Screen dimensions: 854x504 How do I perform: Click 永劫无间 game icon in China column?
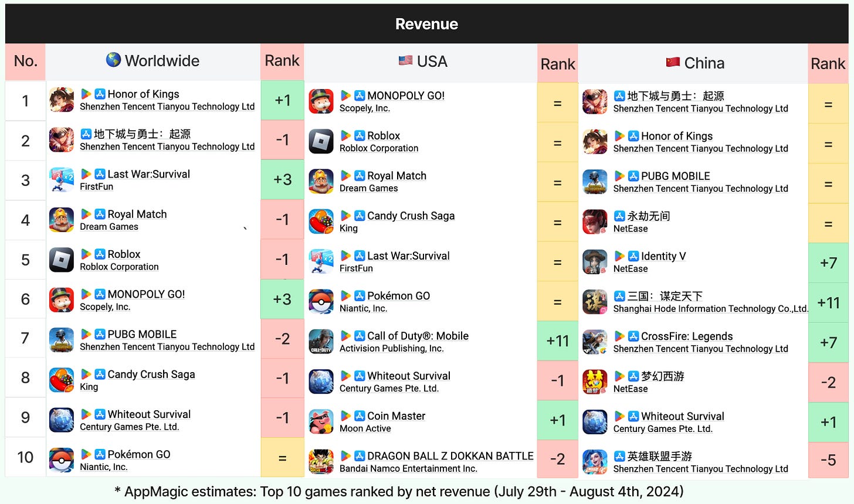tap(595, 222)
